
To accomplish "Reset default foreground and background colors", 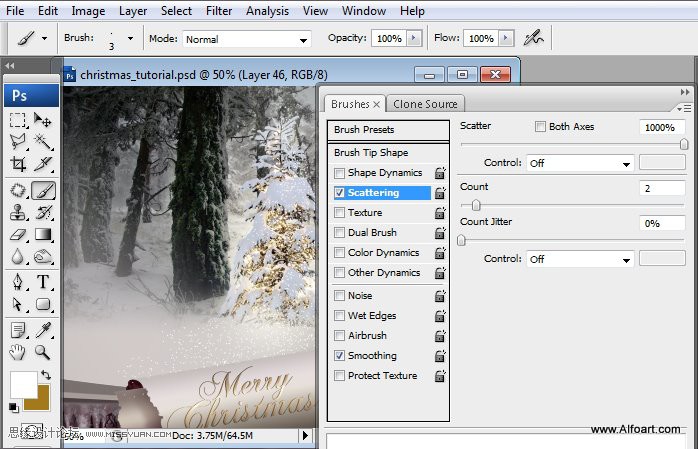I will coord(13,407).
